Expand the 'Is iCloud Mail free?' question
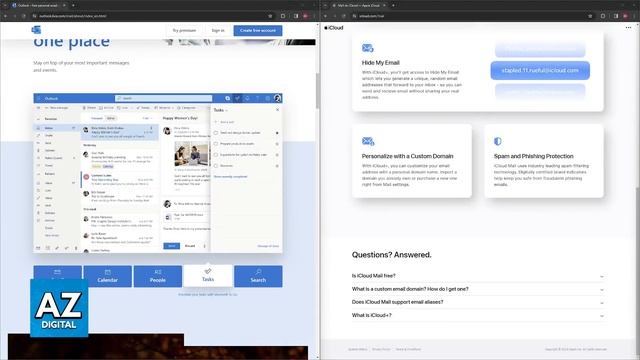The width and height of the screenshot is (640, 360). pos(477,276)
